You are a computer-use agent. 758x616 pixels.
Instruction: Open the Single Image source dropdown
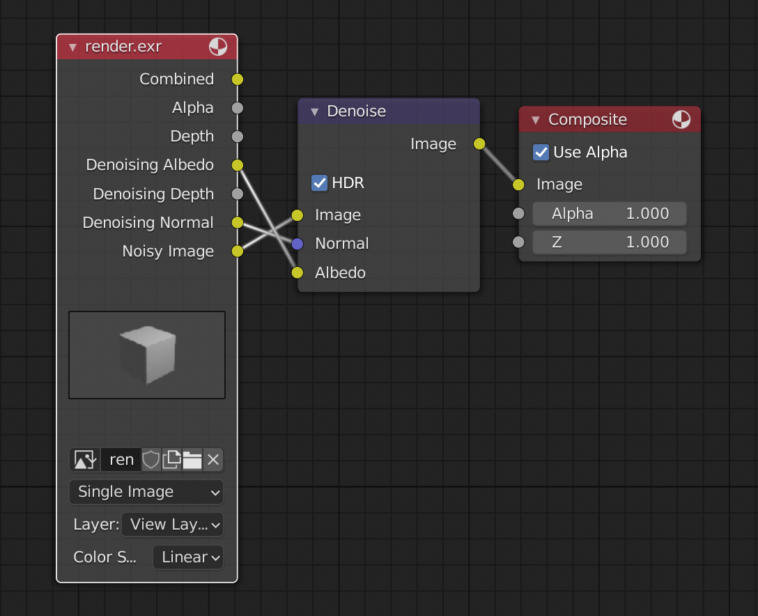coord(146,492)
